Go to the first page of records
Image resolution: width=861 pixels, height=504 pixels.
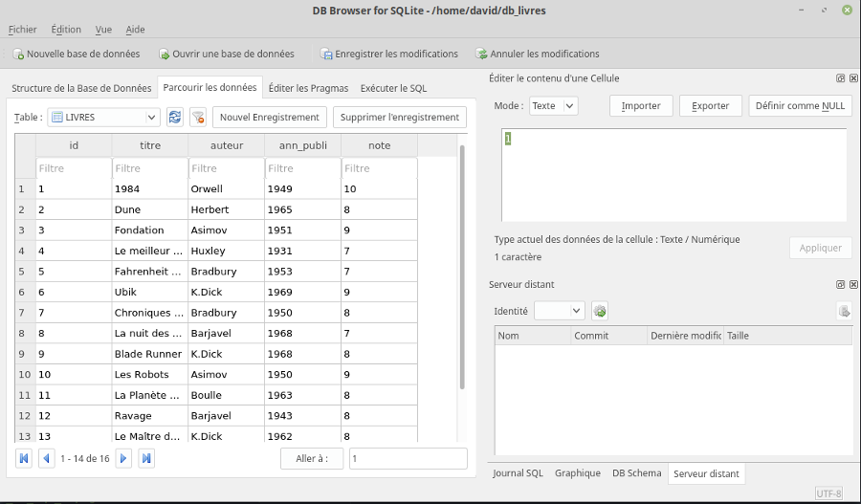pyautogui.click(x=24, y=459)
